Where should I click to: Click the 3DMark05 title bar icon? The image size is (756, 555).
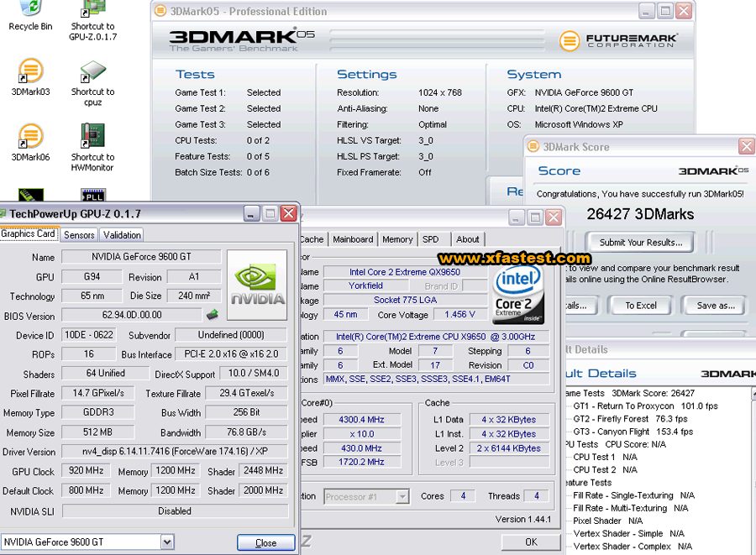160,11
